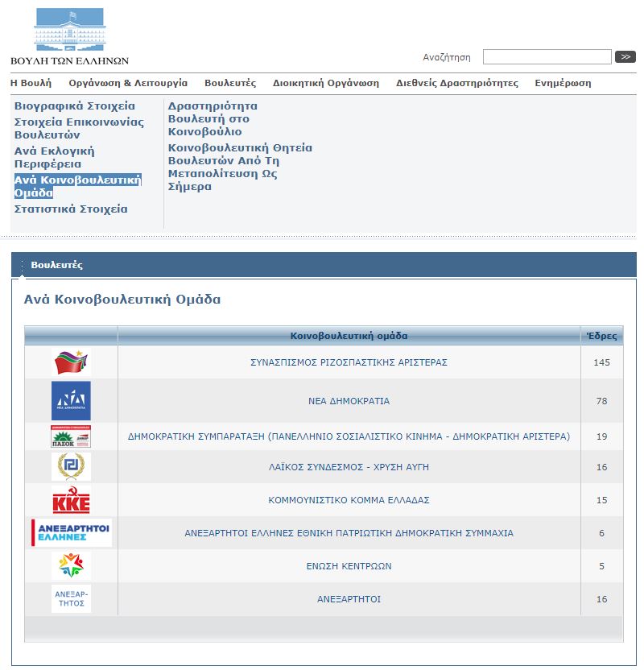Open Στατιστικά Στοιχεία link
The height and width of the screenshot is (670, 644).
pyautogui.click(x=71, y=209)
